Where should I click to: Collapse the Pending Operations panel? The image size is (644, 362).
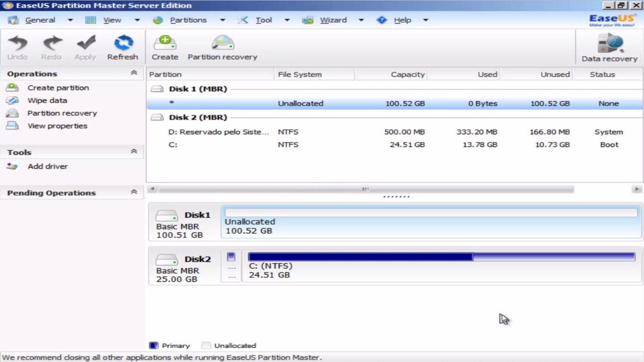click(x=134, y=192)
